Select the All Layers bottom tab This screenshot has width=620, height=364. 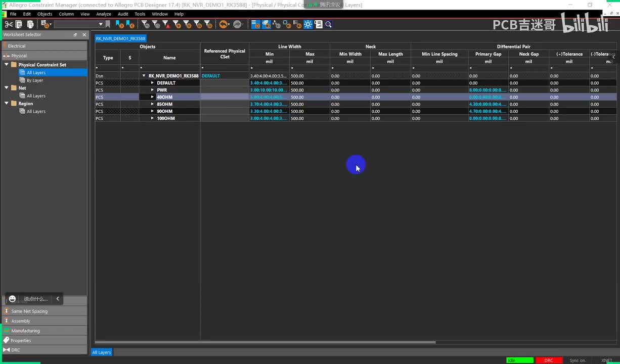101,352
